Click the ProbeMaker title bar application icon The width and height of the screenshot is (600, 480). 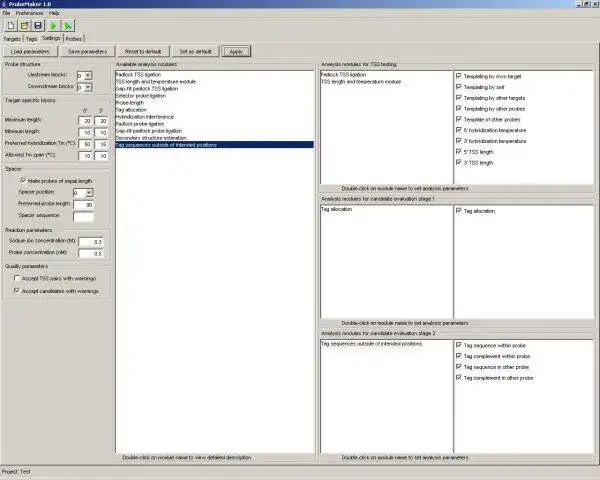4,4
